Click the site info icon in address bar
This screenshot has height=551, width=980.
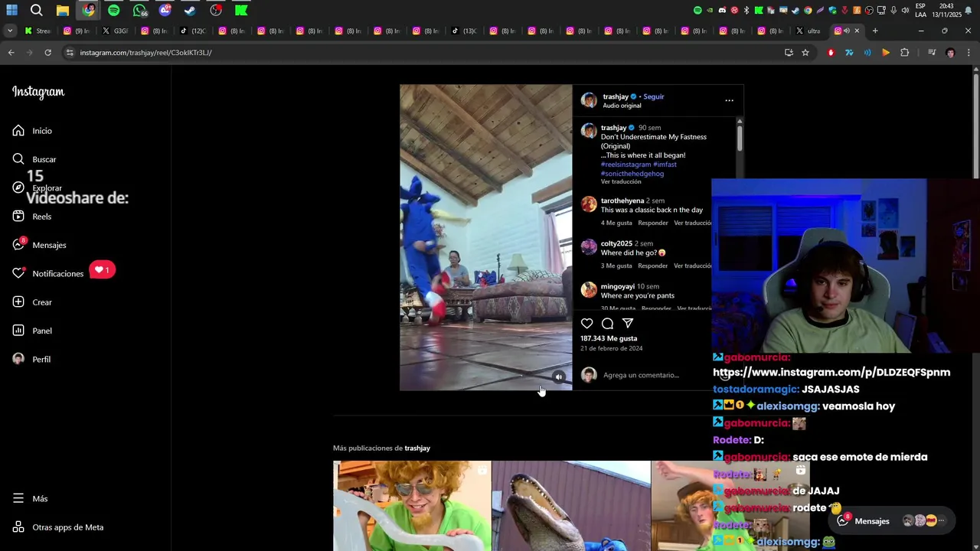pyautogui.click(x=70, y=53)
